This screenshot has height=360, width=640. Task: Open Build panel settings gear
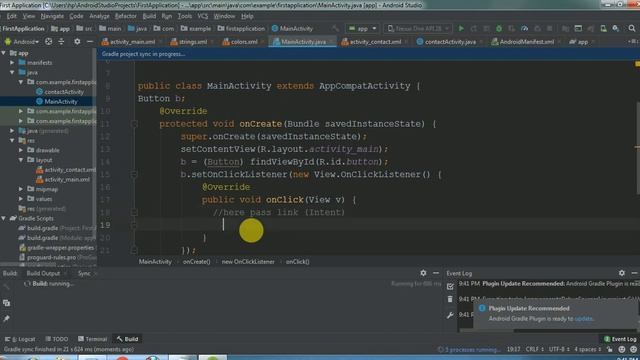click(x=423, y=273)
